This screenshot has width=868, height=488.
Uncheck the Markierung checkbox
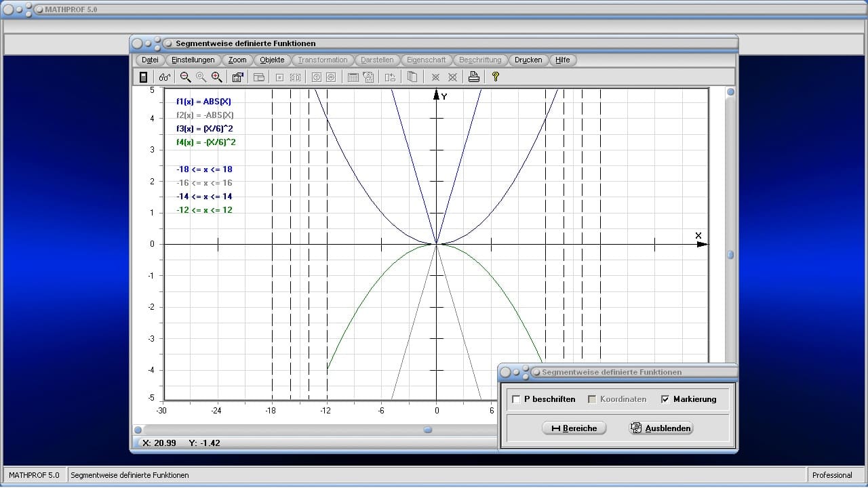[x=665, y=399]
